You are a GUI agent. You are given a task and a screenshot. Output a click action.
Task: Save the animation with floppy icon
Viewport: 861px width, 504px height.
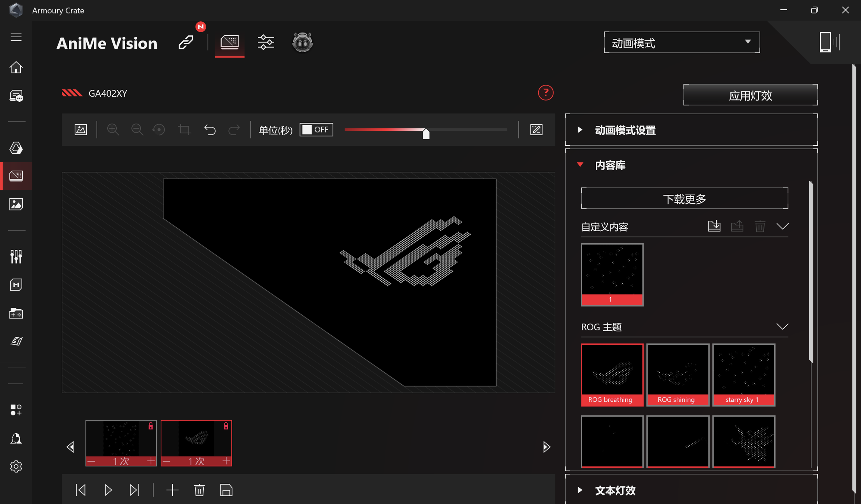pyautogui.click(x=226, y=490)
